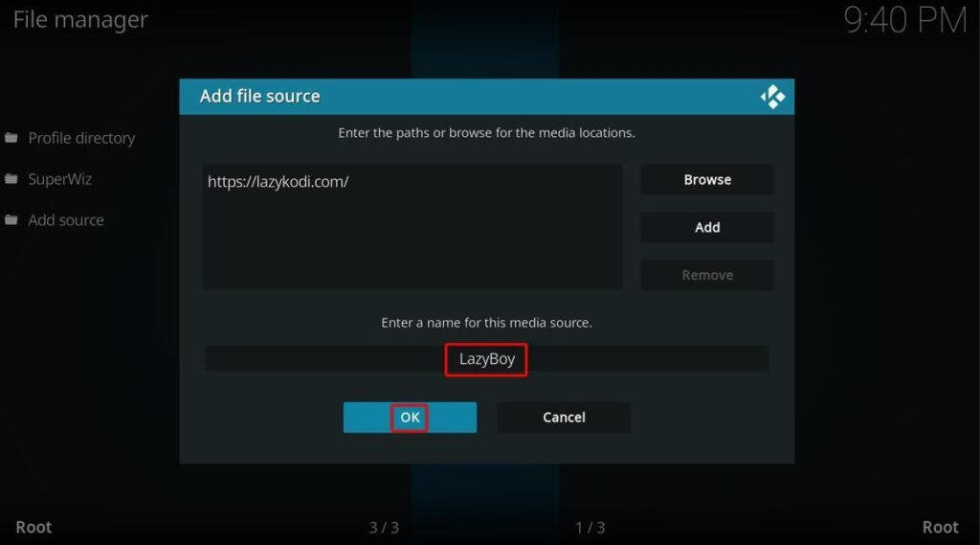Edit the LazyBoy media source name field
This screenshot has width=980, height=545.
click(486, 359)
